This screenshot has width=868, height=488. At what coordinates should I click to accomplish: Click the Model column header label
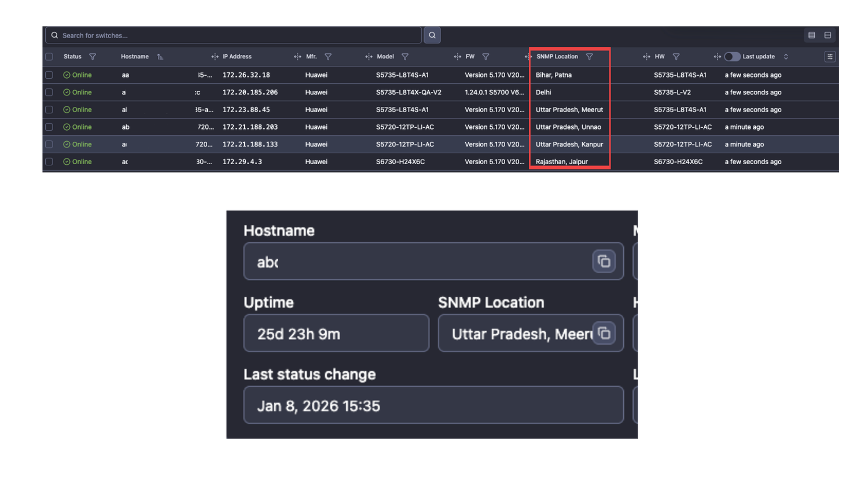click(x=385, y=57)
